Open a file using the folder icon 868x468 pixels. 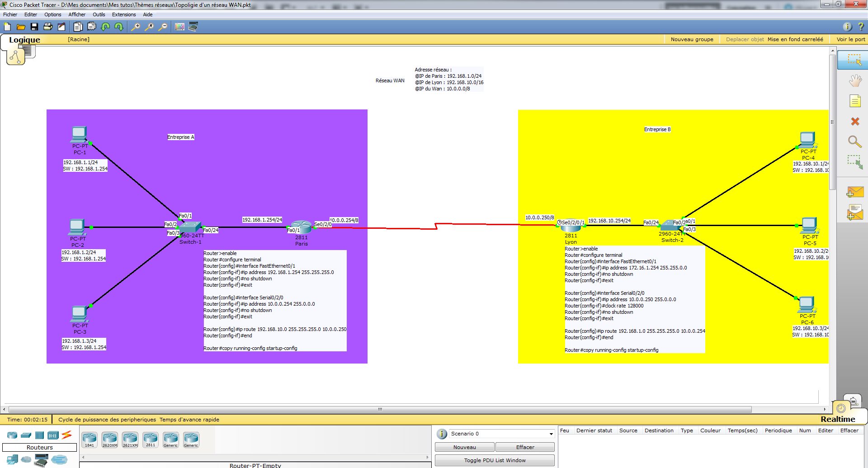click(x=21, y=27)
